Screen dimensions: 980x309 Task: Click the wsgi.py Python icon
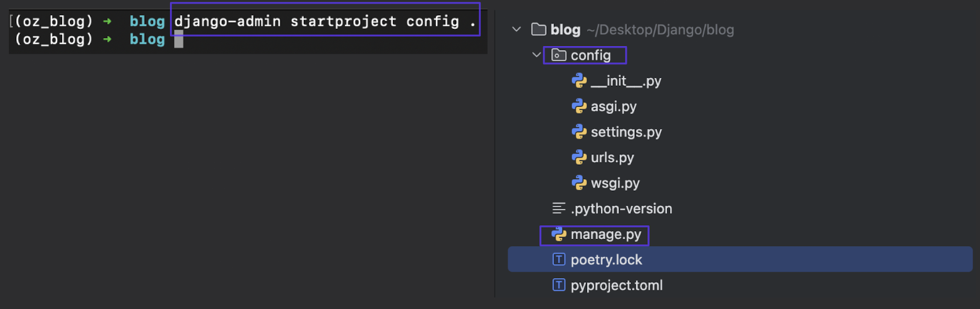point(579,183)
